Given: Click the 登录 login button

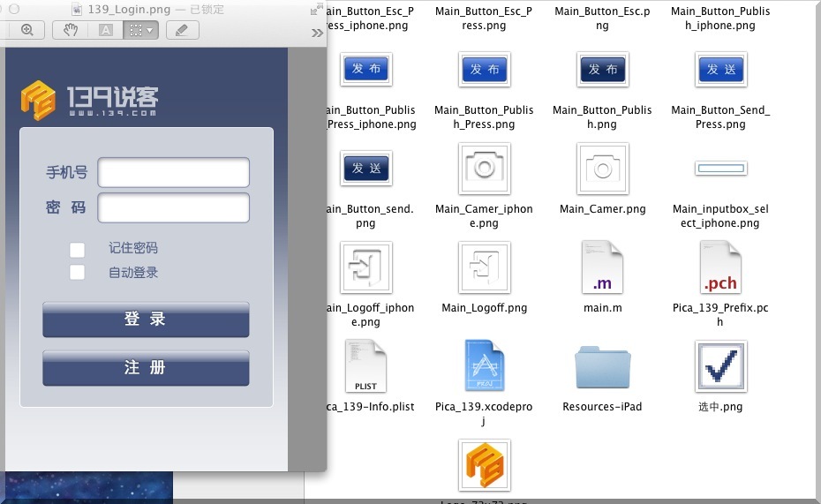Looking at the screenshot, I should coord(146,320).
